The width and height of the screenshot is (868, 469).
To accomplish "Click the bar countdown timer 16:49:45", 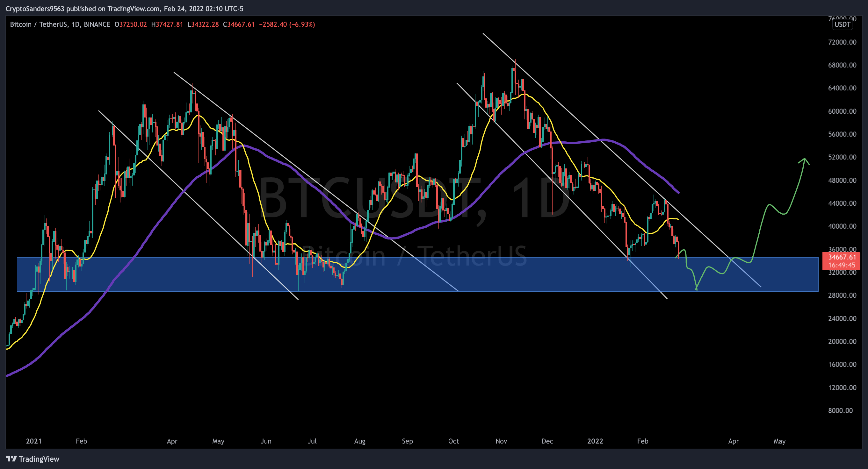I will tap(842, 265).
